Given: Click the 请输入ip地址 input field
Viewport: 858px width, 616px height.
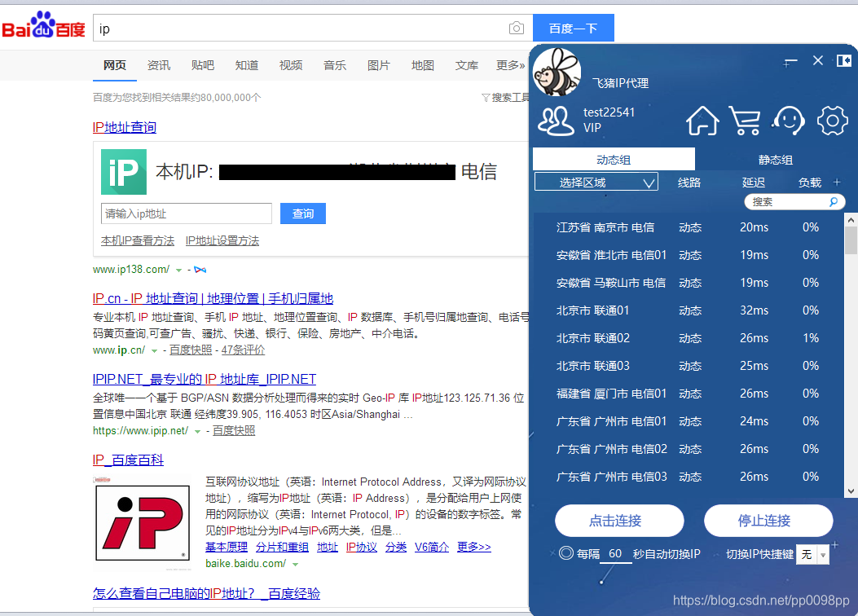Looking at the screenshot, I should [186, 213].
